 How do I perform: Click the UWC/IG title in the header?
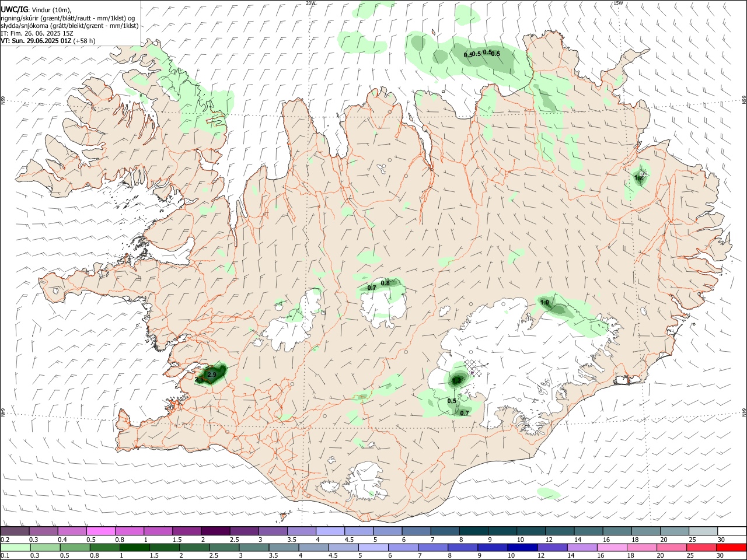point(13,10)
